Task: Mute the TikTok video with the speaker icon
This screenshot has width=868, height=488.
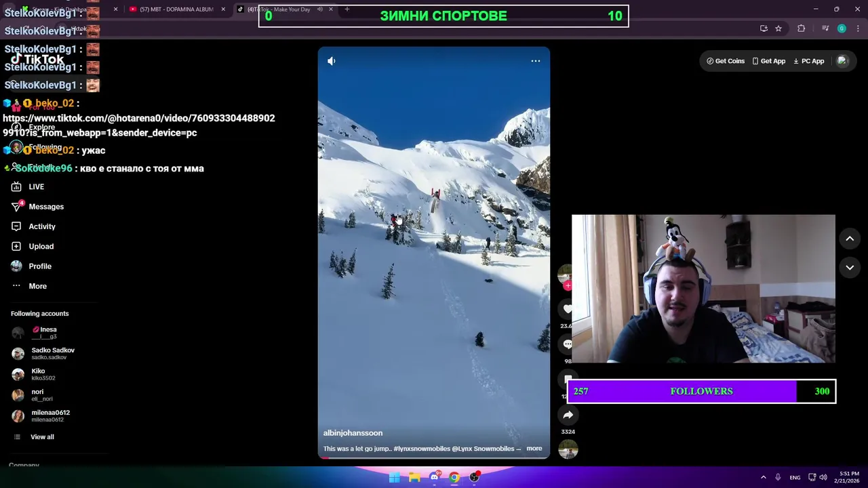Action: (x=331, y=61)
